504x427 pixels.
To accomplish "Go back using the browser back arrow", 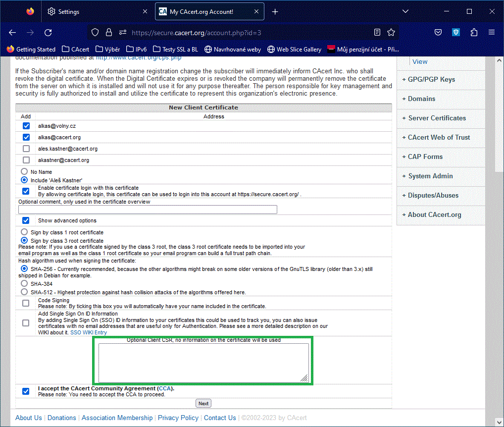I will pos(12,33).
